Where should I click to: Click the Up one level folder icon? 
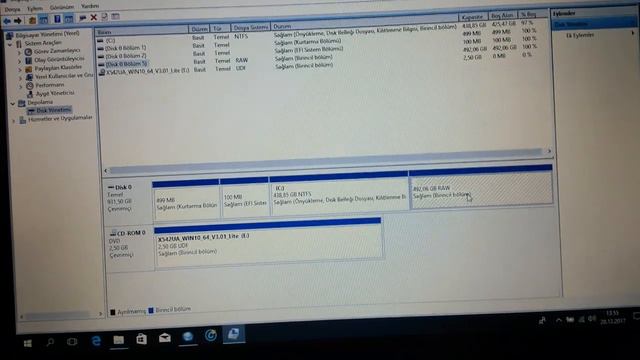[32, 20]
